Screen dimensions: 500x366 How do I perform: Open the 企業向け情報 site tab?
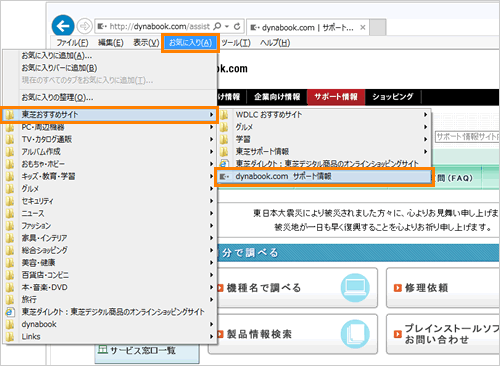[x=277, y=97]
